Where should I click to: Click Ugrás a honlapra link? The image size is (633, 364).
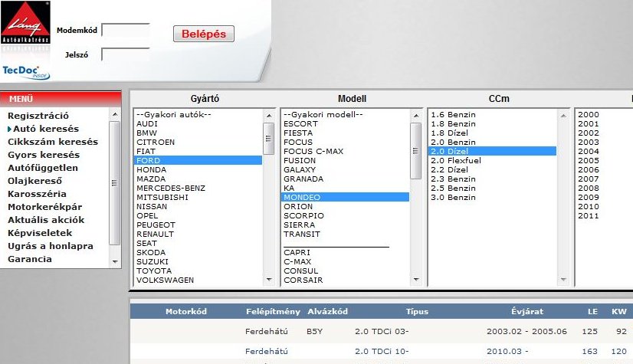tap(51, 246)
